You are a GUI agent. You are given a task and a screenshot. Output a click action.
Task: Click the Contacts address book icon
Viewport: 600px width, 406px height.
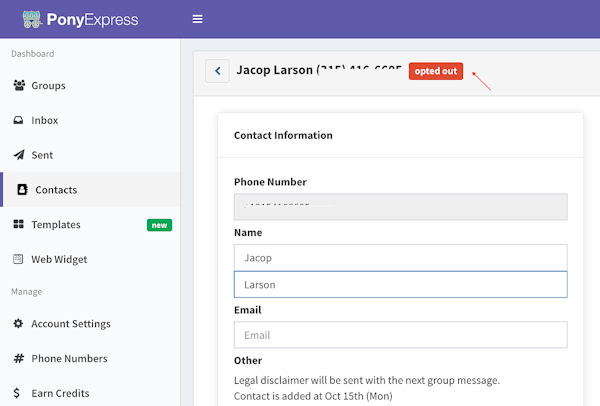coord(23,190)
